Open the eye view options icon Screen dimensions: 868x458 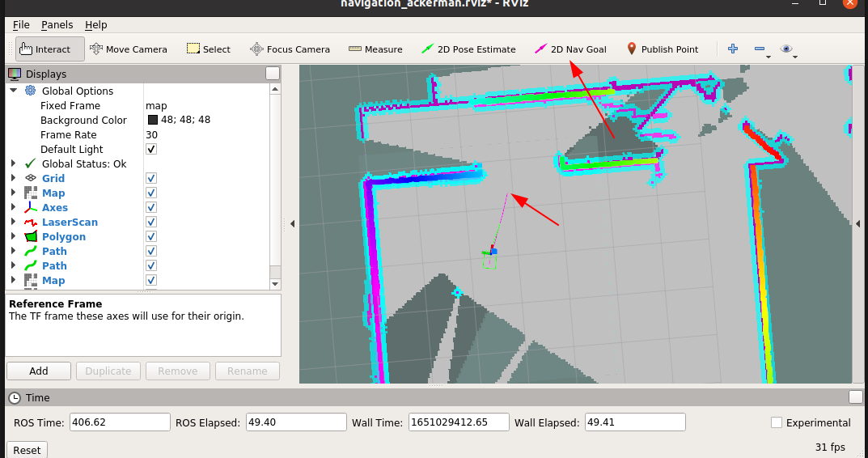pyautogui.click(x=786, y=49)
